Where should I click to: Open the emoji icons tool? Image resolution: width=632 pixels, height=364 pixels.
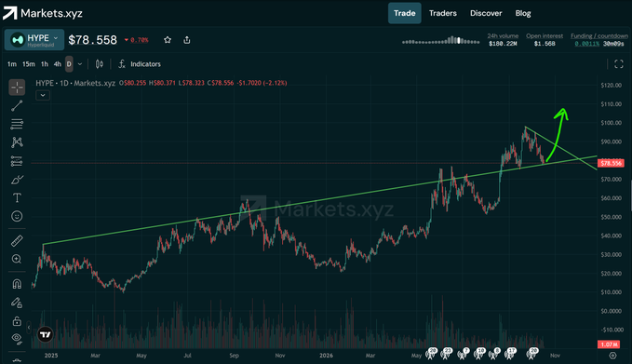tap(17, 216)
